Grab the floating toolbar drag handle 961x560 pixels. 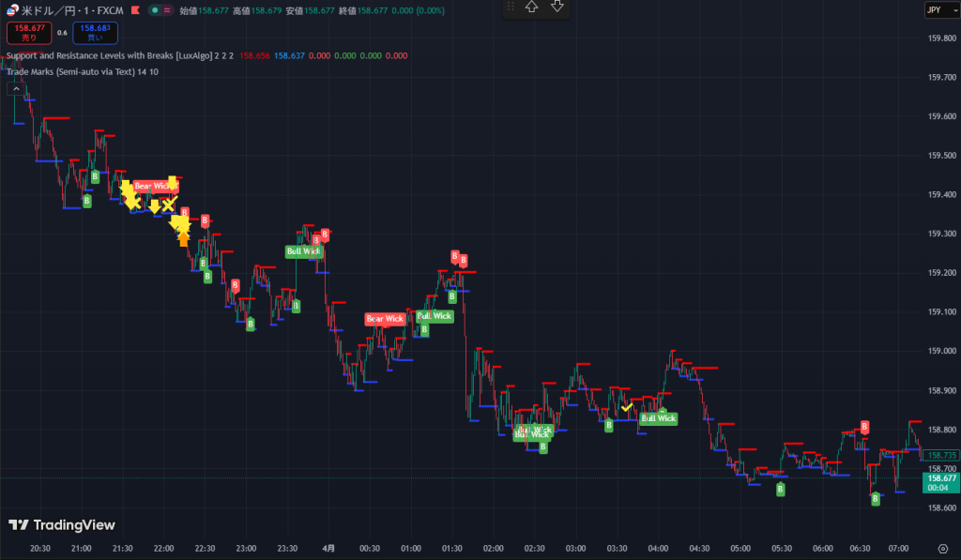[510, 8]
